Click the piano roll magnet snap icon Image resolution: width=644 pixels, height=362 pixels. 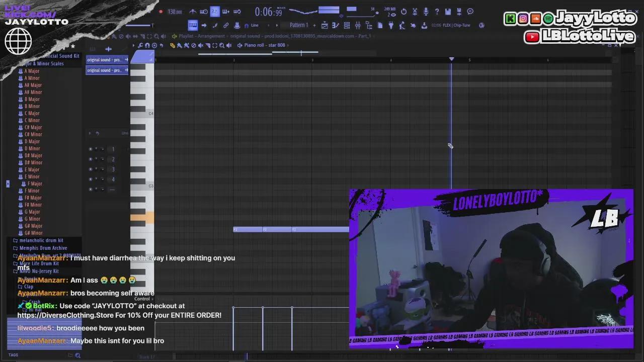[147, 45]
